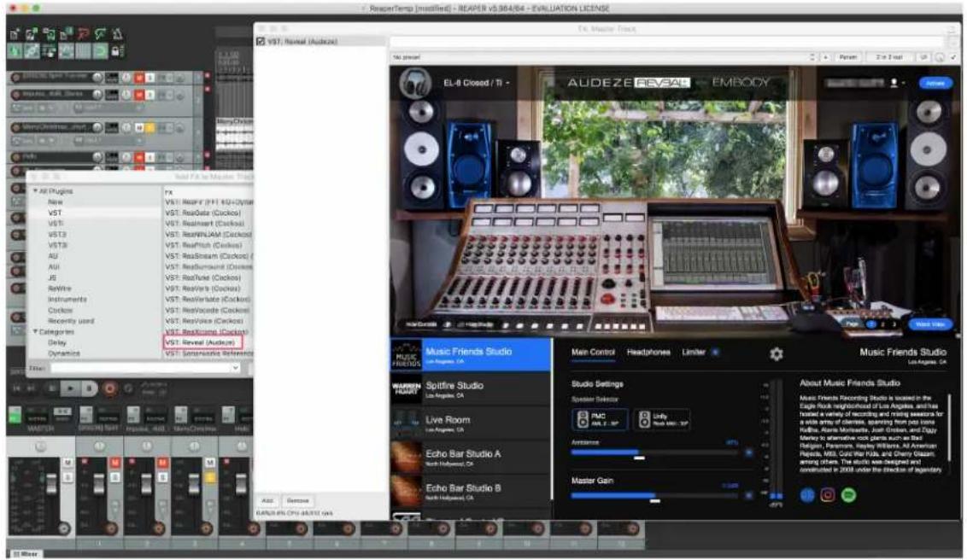Click the Master volume fader in mixer
Viewport: 967px width, 560px height.
(52, 483)
